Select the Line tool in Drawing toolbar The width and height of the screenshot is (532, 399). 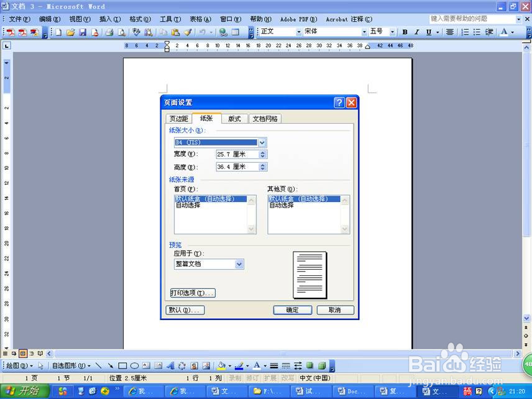click(99, 365)
